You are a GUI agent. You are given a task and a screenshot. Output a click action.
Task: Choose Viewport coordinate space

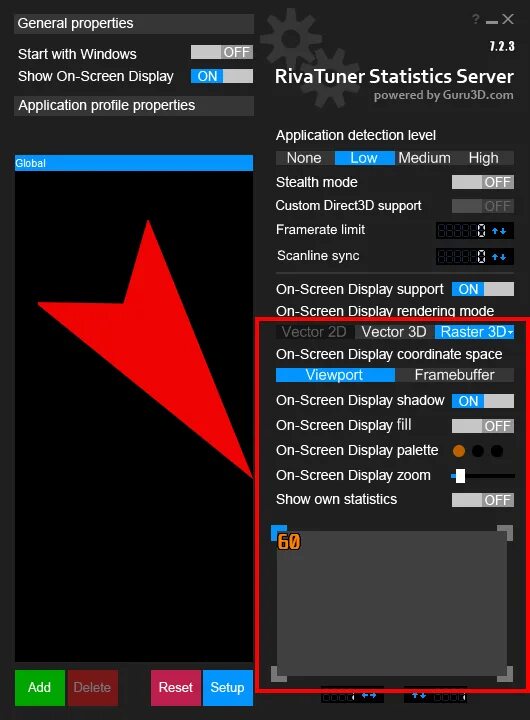point(335,375)
